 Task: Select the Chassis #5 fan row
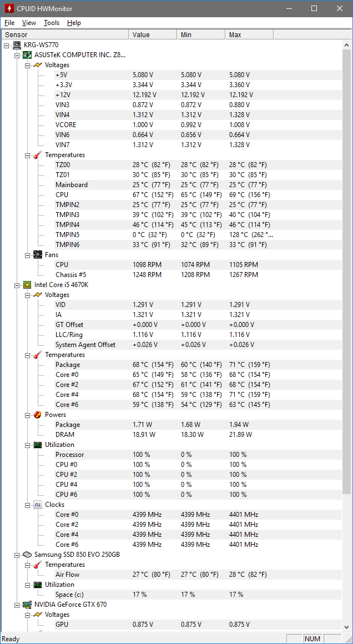[x=70, y=275]
